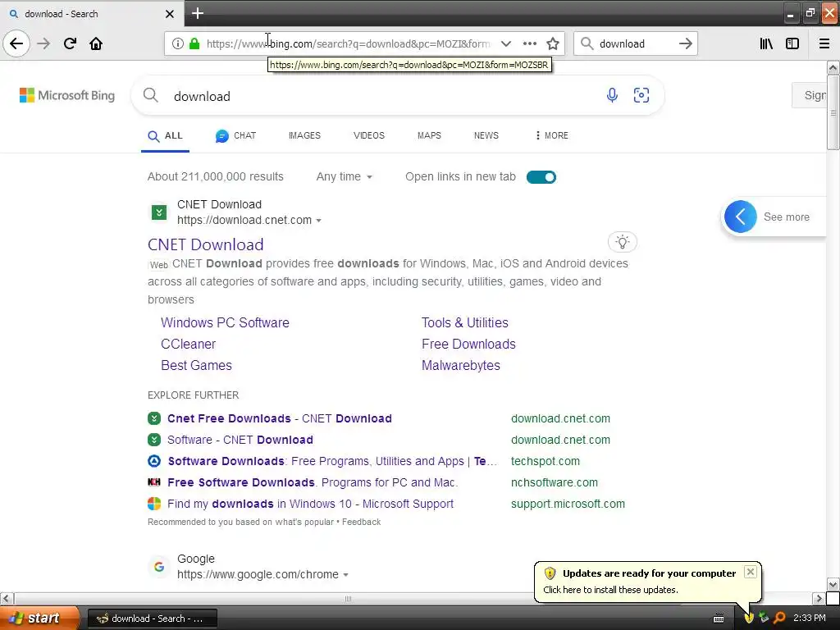Click in the Bing search input field

pos(386,96)
